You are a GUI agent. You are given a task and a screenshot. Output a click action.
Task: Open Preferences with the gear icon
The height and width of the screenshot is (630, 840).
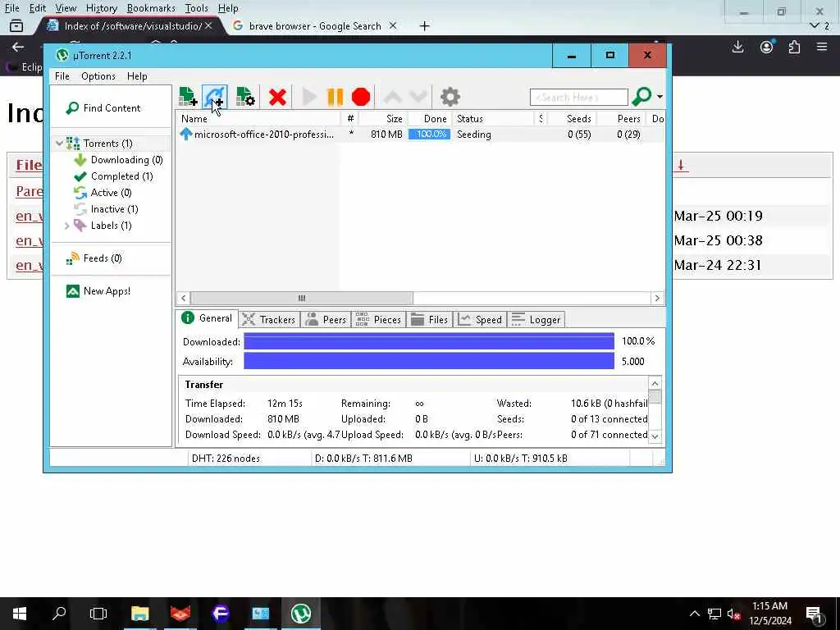coord(450,97)
